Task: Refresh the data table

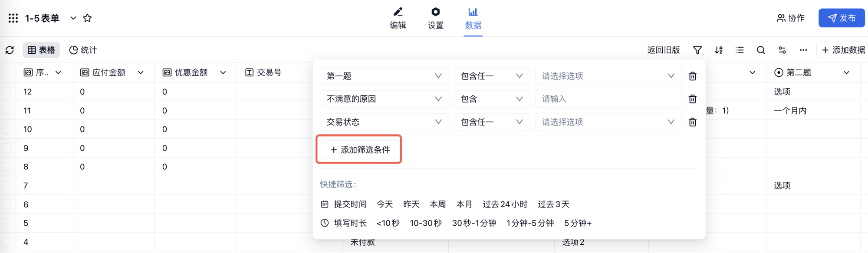Action: click(10, 50)
